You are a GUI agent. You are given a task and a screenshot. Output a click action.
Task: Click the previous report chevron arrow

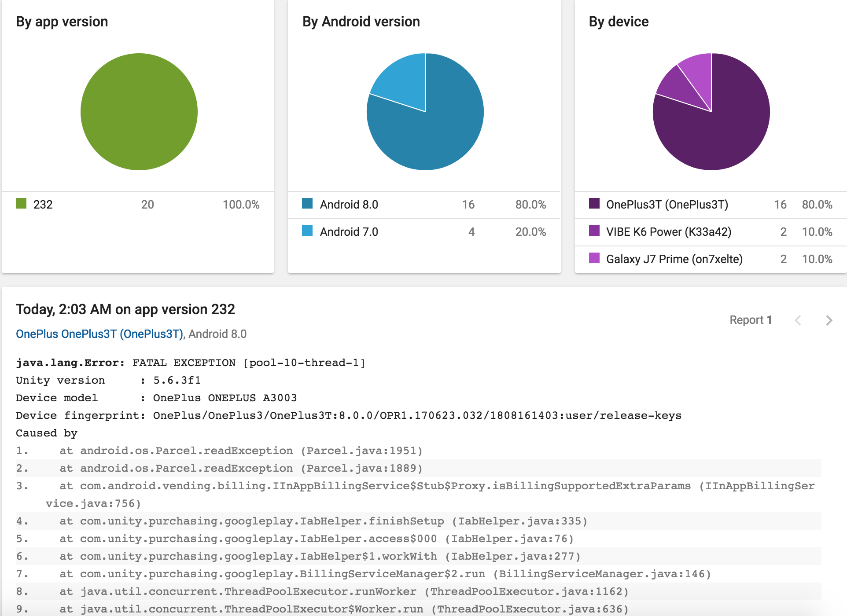pos(798,320)
